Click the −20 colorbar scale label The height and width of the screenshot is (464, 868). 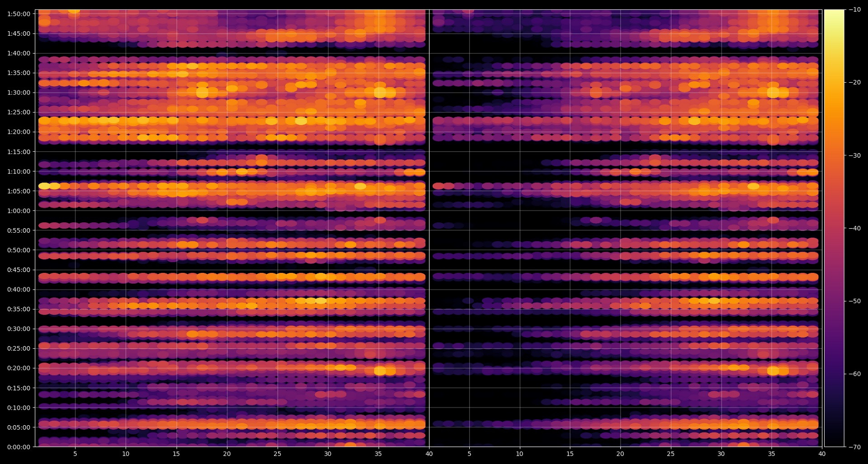(854, 82)
